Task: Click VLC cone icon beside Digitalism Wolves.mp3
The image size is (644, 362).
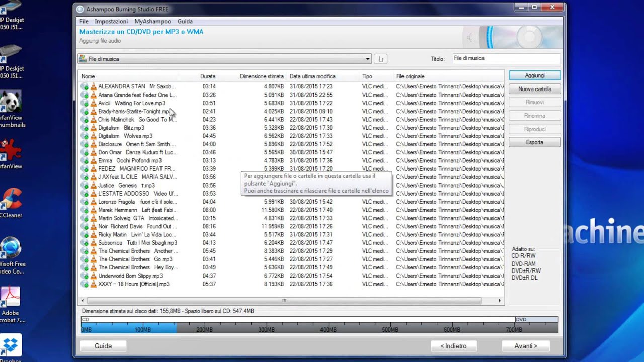Action: coord(93,136)
